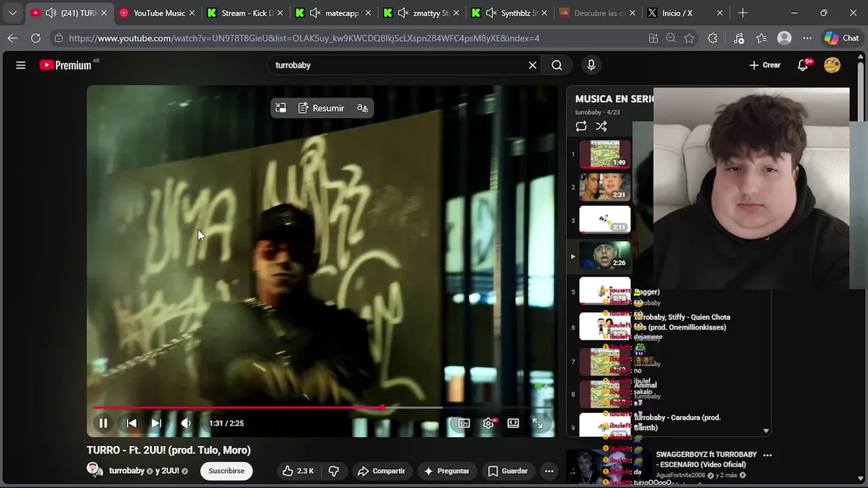This screenshot has width=868, height=488.
Task: Mute the video player volume
Action: pos(185,423)
